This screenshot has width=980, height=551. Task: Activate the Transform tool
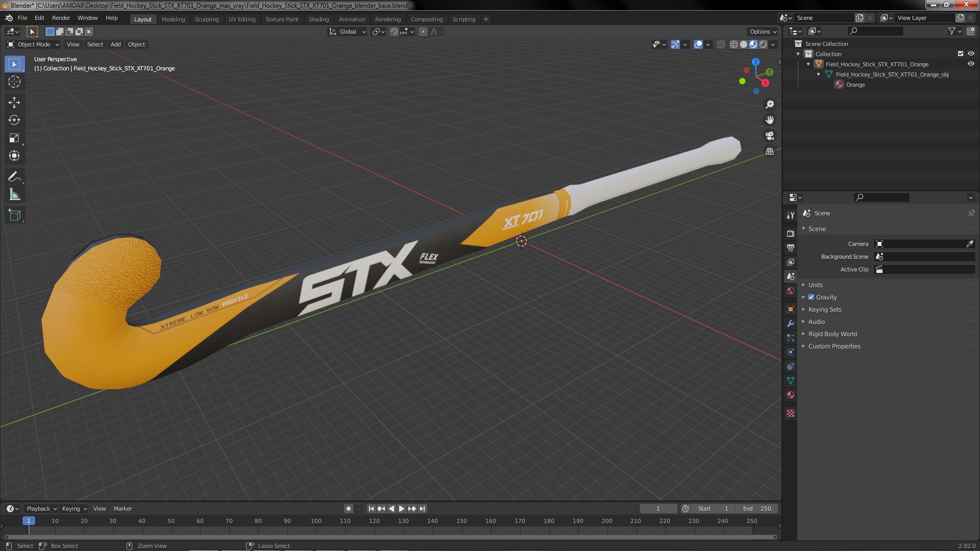(x=14, y=156)
